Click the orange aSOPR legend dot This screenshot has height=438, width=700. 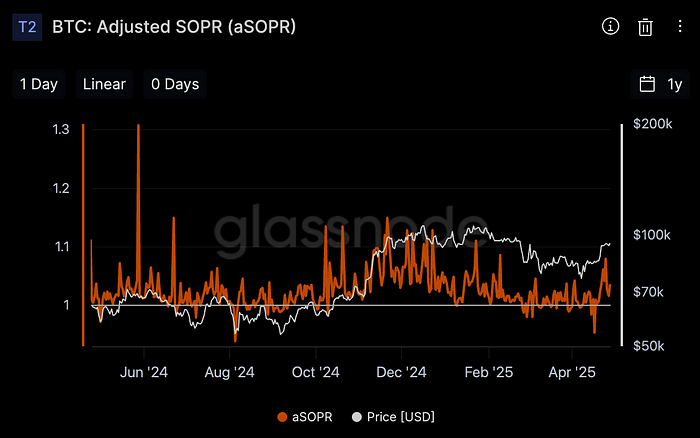(282, 417)
